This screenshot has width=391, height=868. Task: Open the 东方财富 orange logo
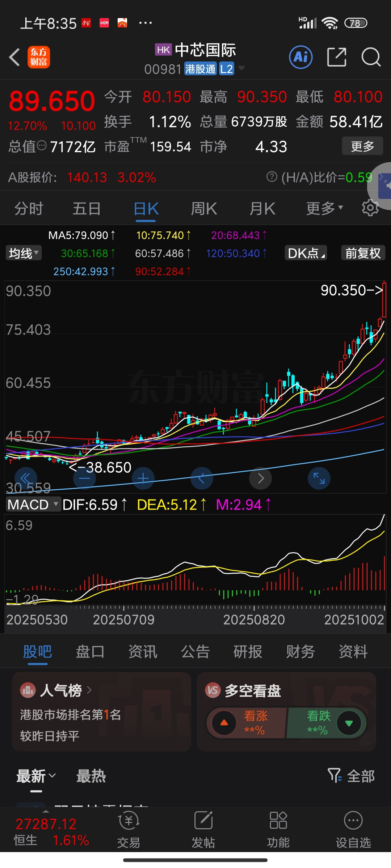pos(39,57)
